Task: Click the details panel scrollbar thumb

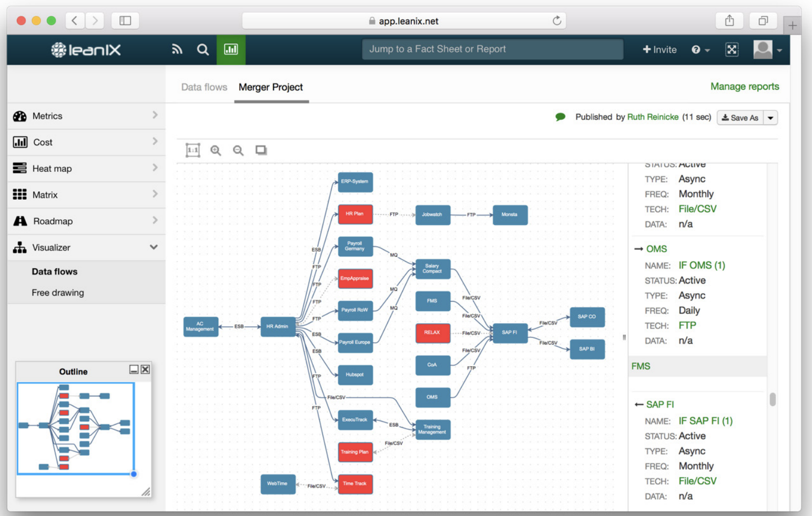Action: click(x=773, y=399)
